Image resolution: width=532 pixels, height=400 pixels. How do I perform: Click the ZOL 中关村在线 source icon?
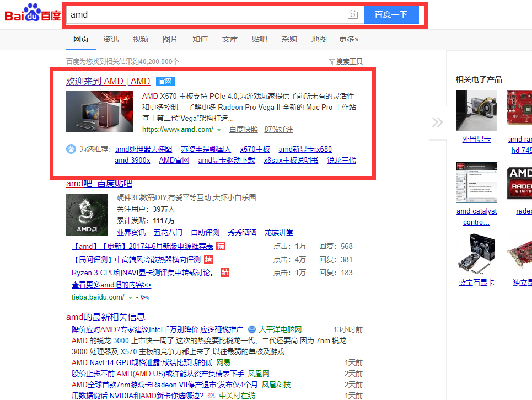[x=212, y=396]
